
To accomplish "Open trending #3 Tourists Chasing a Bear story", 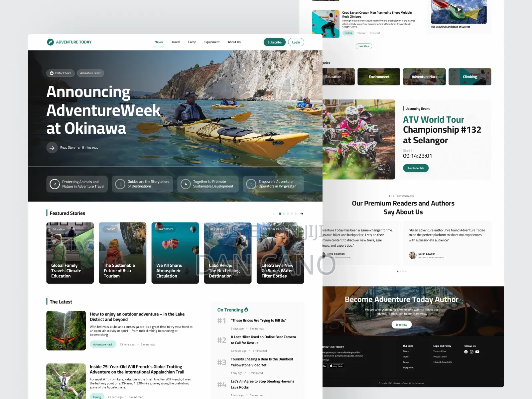I will click(x=262, y=362).
